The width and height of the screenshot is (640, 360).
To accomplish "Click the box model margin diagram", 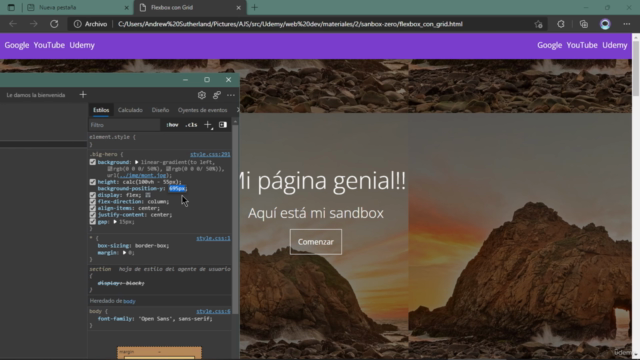I will 160,353.
